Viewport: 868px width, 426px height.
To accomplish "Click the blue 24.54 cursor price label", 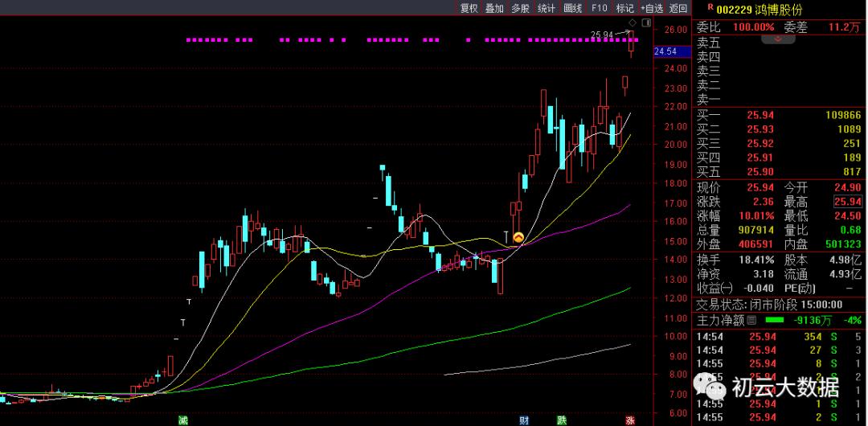I will tap(672, 51).
